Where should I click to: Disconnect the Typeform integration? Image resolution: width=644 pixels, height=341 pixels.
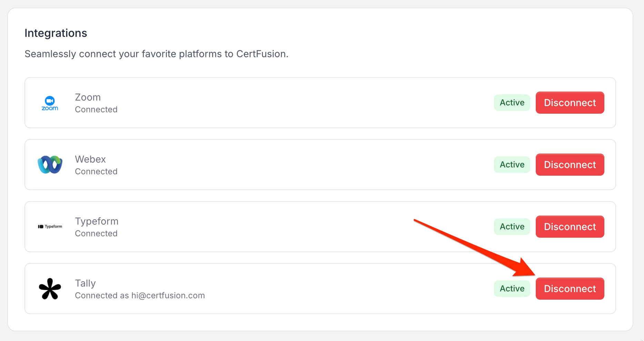[x=570, y=227]
